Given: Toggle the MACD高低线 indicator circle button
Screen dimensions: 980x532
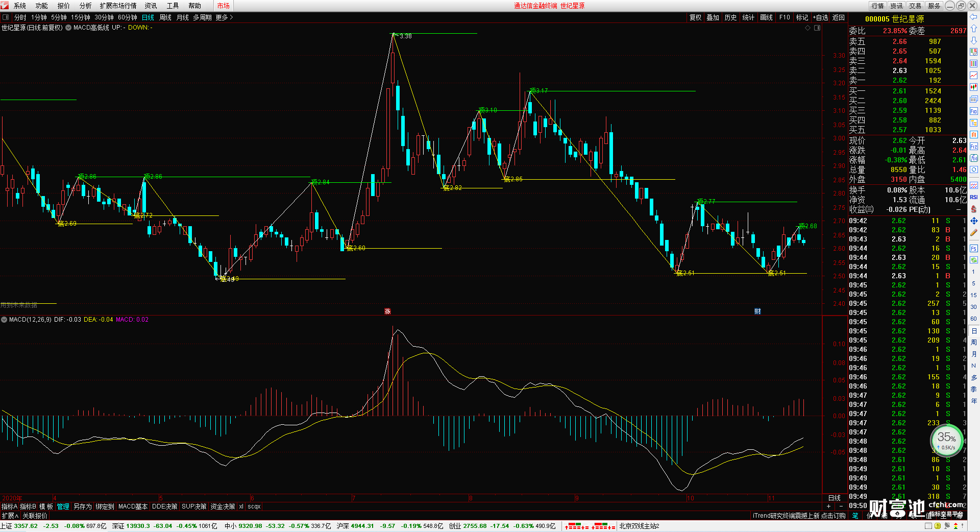Looking at the screenshot, I should 68,28.
